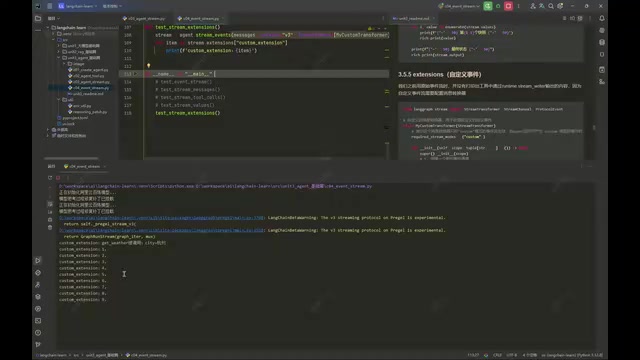Viewport: 640px width, 360px height.
Task: Collapse the unit3_agent folder in tree
Action: (59, 58)
